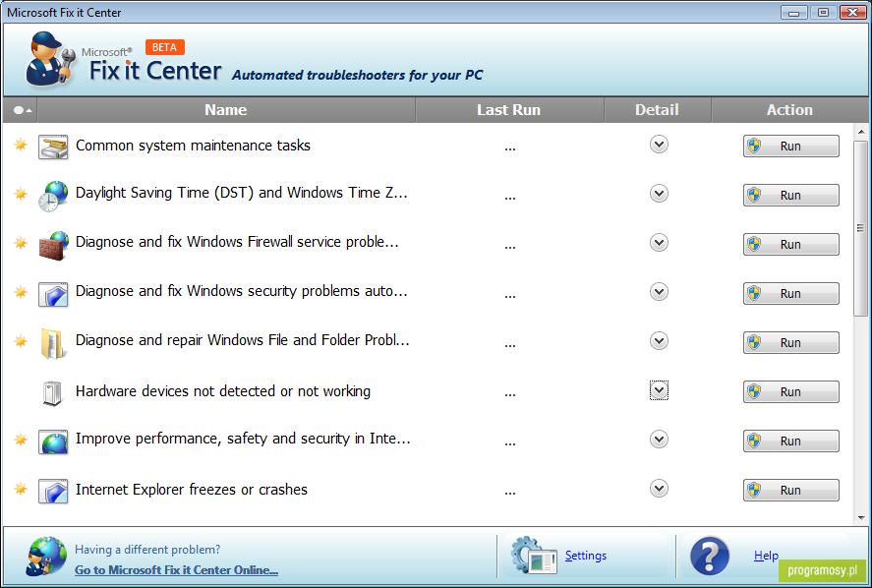
Task: Click the Hardware devices computer tower icon
Action: 52,392
